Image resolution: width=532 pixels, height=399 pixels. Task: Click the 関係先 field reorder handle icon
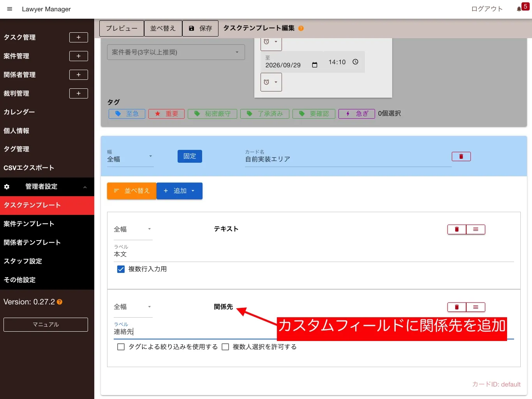click(476, 307)
